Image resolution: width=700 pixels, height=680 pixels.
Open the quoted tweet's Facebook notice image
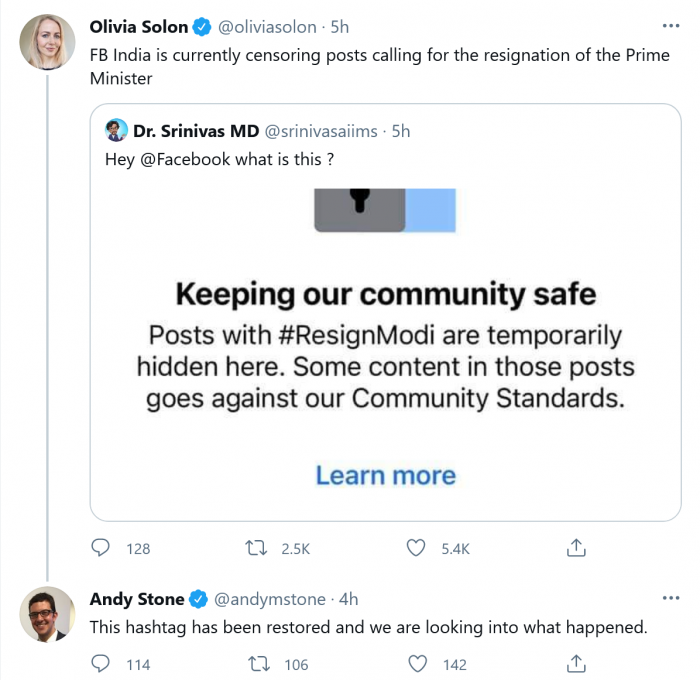(385, 340)
